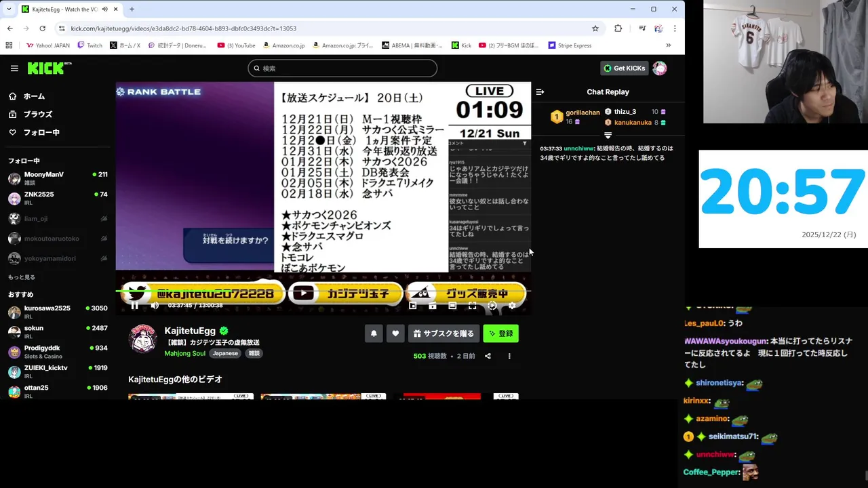868x488 pixels.
Task: Open Yahoo! JAPAN bookmark
Action: pos(47,45)
